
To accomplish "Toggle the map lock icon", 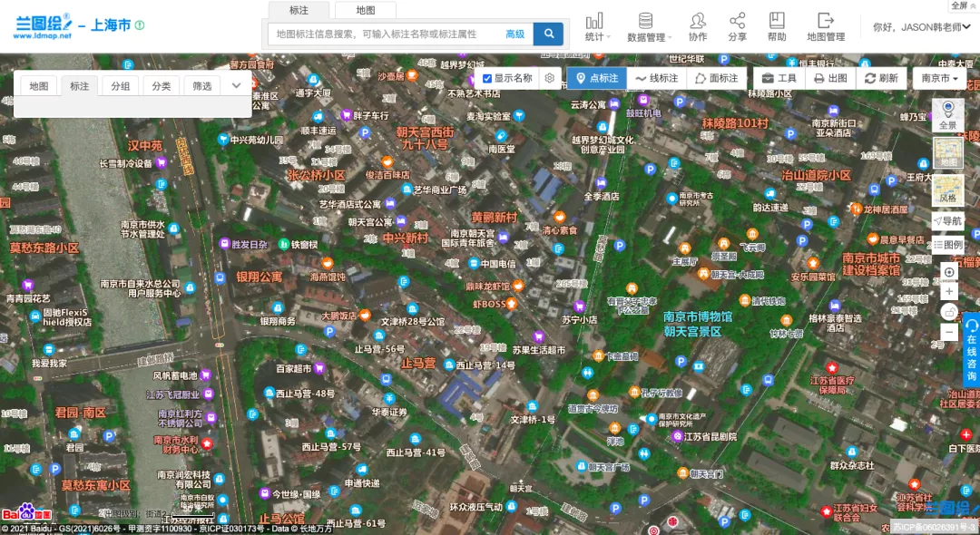I will pos(949,312).
